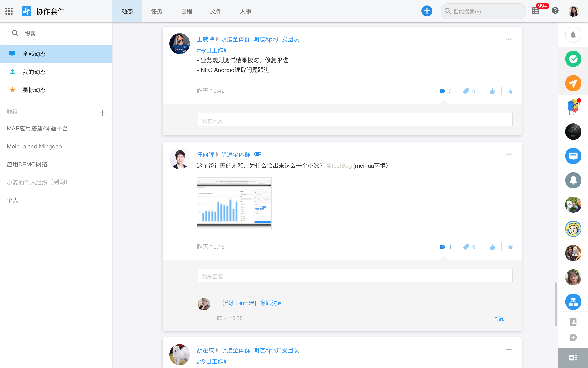Image resolution: width=588 pixels, height=368 pixels.
Task: Star 王威特's post
Action: point(510,92)
